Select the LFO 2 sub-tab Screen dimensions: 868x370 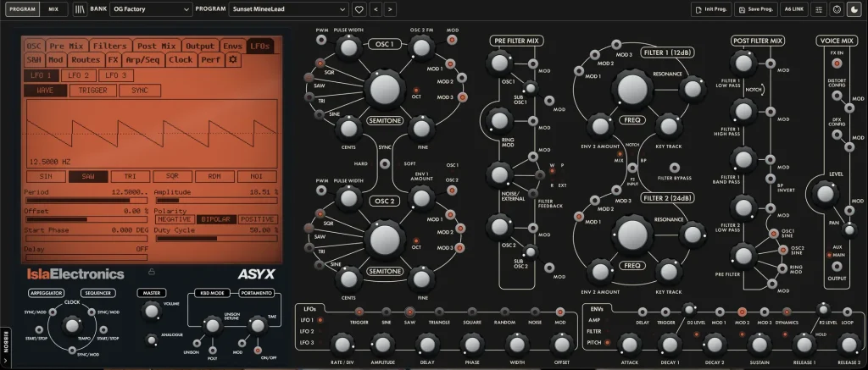(78, 75)
